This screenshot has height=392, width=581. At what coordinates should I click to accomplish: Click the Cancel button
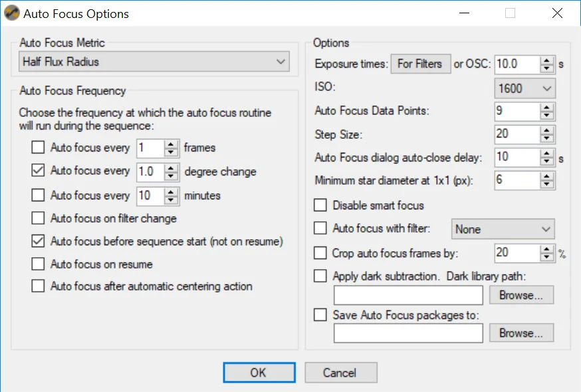click(x=341, y=372)
